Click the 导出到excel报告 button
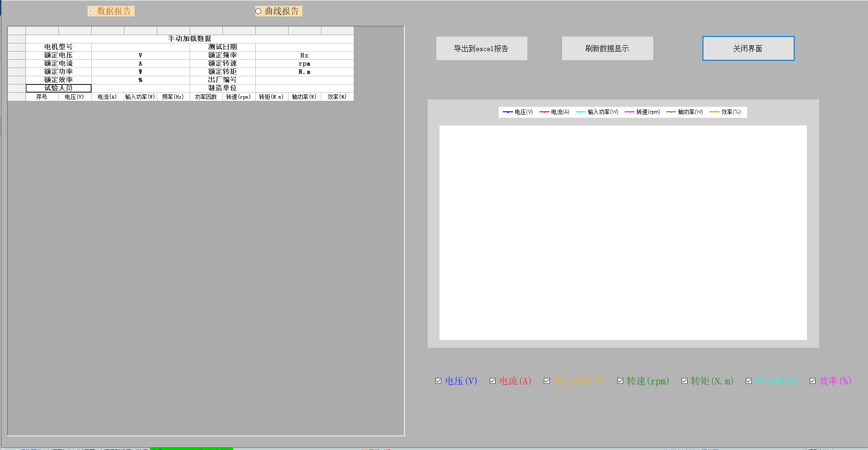 click(481, 48)
